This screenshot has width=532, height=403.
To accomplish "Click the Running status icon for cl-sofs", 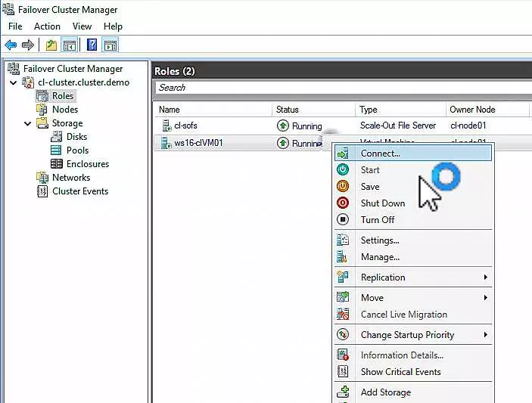I will click(282, 126).
